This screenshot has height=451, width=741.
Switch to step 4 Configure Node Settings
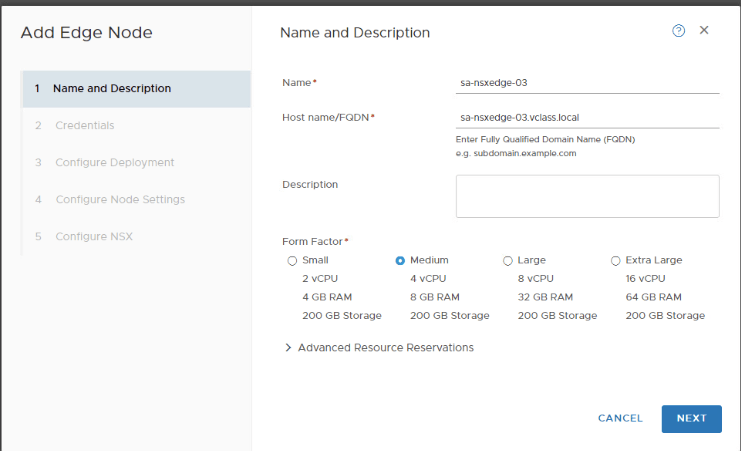click(120, 199)
